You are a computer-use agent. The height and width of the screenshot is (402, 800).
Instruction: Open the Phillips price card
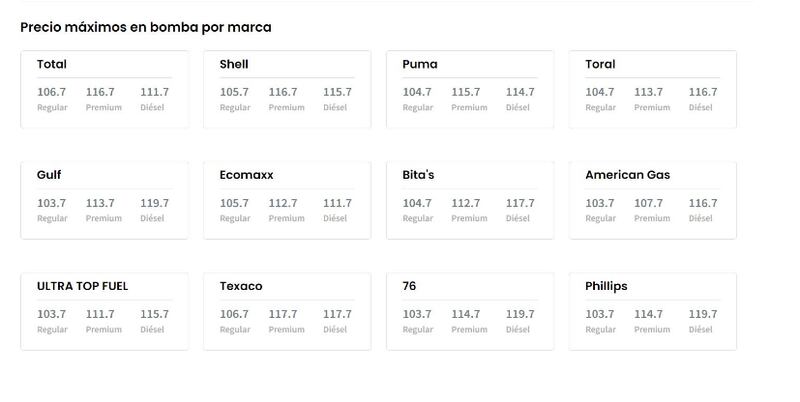tap(653, 311)
